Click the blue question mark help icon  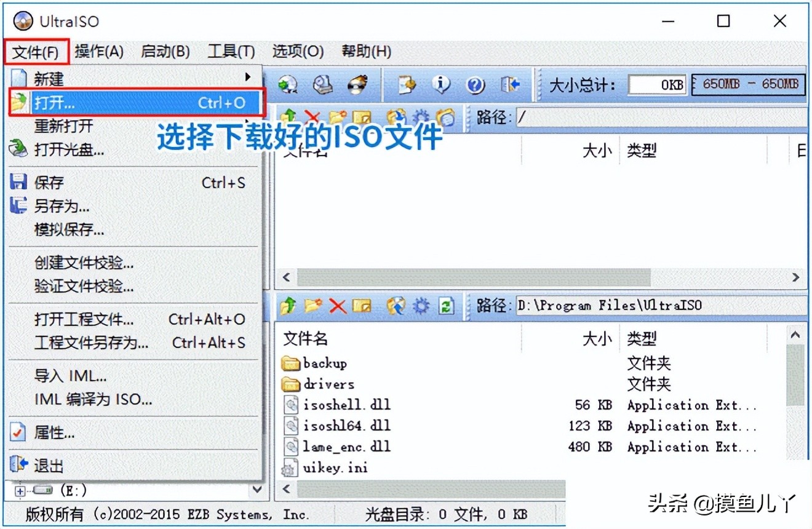(476, 85)
